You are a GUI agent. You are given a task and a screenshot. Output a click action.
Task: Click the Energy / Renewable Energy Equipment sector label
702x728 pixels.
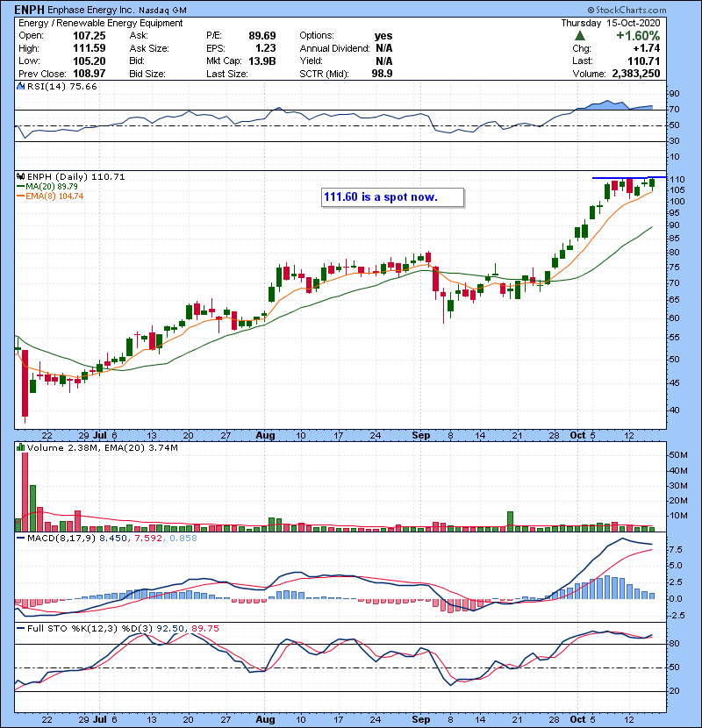coord(100,23)
